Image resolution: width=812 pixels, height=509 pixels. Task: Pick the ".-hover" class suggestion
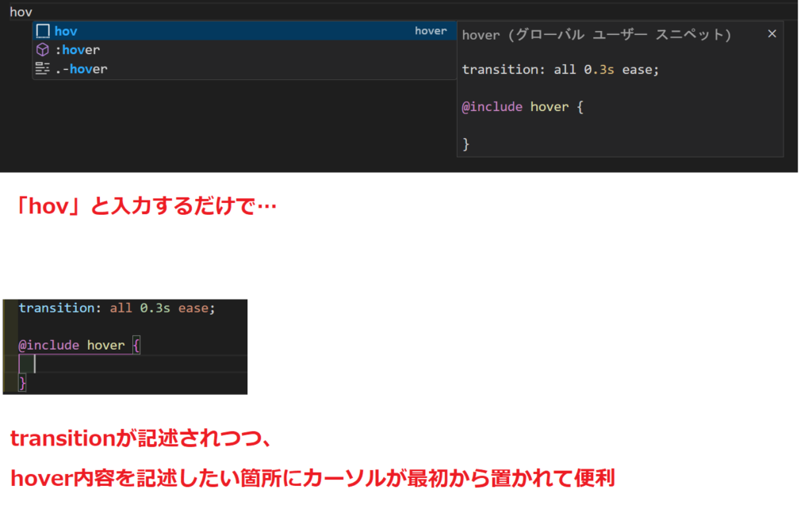[x=82, y=68]
